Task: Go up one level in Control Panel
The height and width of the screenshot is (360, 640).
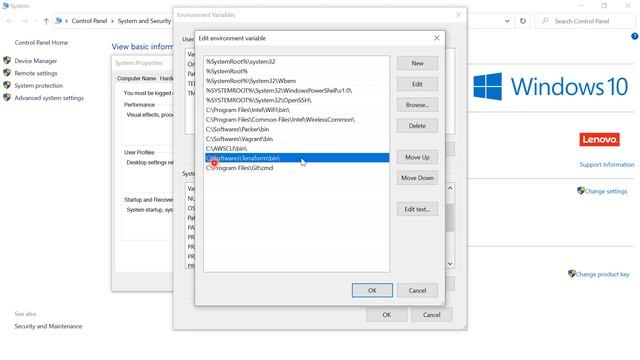Action: (46, 21)
